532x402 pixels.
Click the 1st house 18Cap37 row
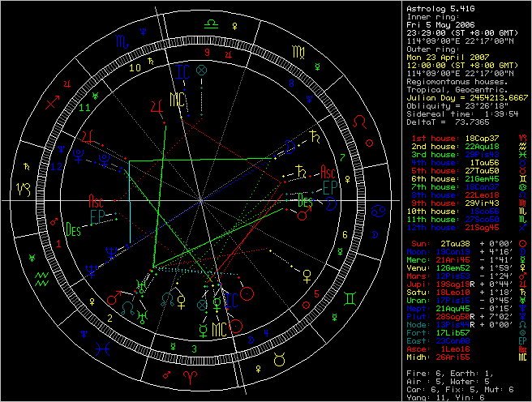(457, 139)
